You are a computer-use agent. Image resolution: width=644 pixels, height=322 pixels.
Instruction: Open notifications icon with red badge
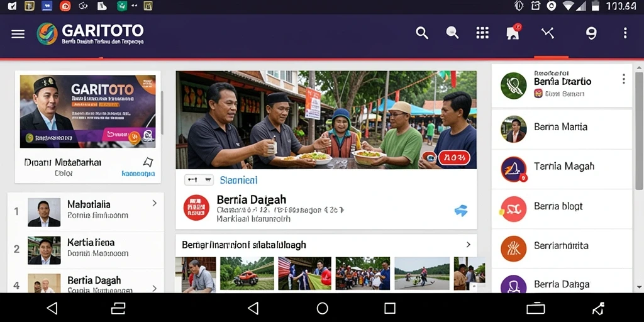[x=513, y=33]
